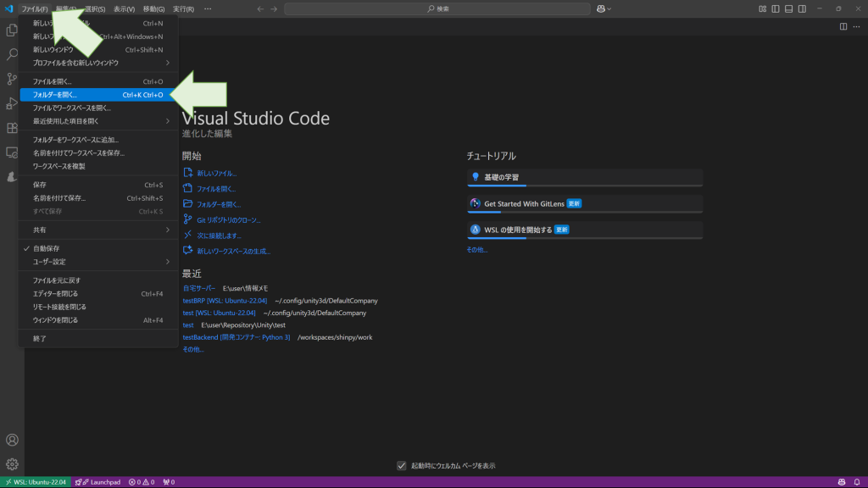
Task: Open the Search view in activity bar
Action: point(12,54)
